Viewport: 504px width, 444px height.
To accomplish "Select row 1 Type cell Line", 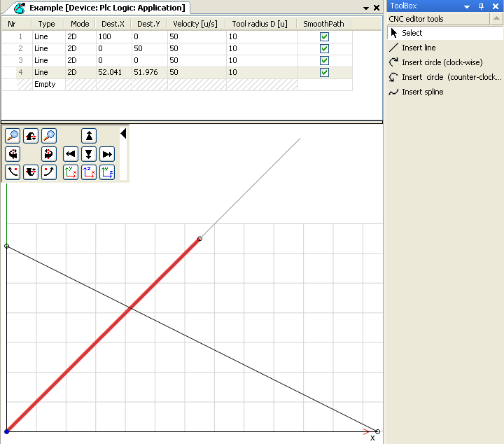I will point(49,36).
